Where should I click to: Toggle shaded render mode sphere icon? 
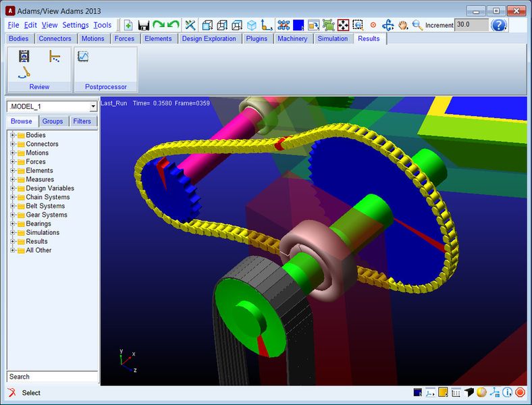tap(481, 392)
